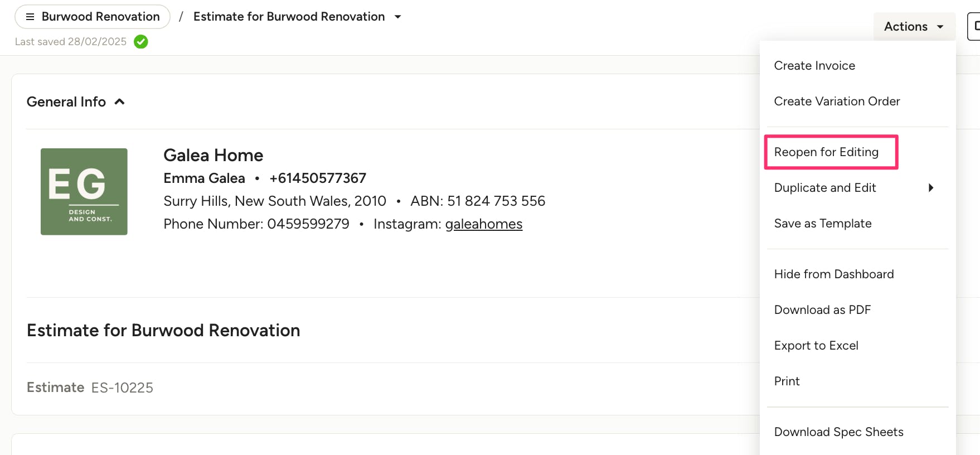Collapse the General Info section
Viewport: 980px width, 455px height.
tap(119, 102)
